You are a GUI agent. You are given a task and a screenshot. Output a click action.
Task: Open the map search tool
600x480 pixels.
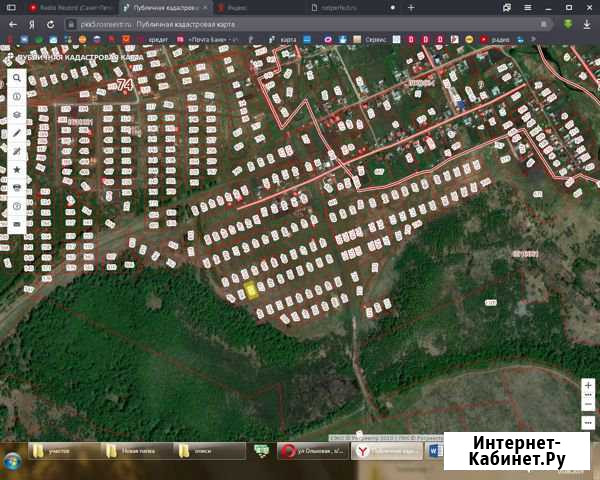coord(17,78)
